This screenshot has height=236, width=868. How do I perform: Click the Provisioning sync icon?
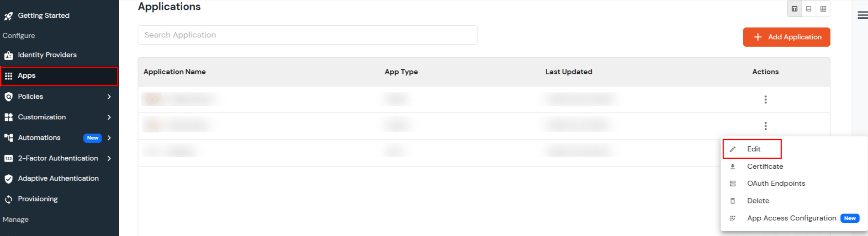pyautogui.click(x=8, y=199)
